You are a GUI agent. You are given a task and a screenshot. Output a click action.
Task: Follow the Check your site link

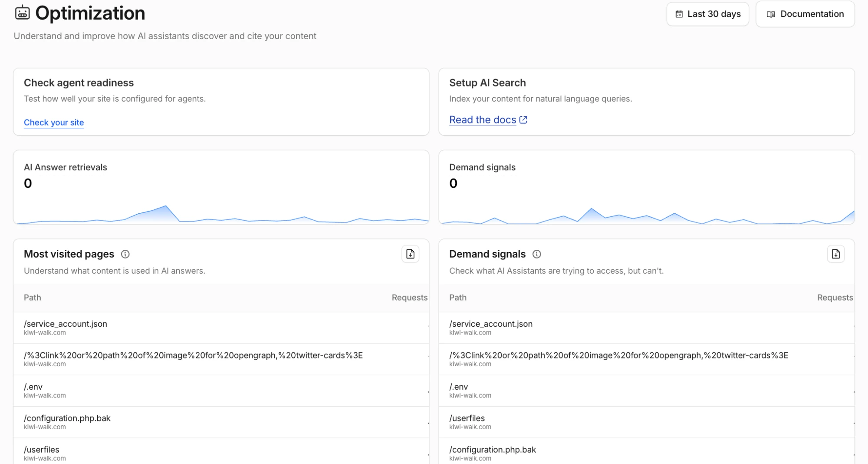point(54,123)
